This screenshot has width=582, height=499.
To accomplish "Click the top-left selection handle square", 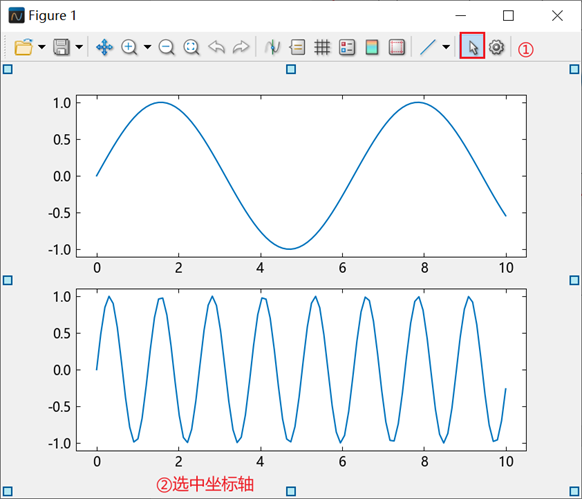I will [x=8, y=69].
